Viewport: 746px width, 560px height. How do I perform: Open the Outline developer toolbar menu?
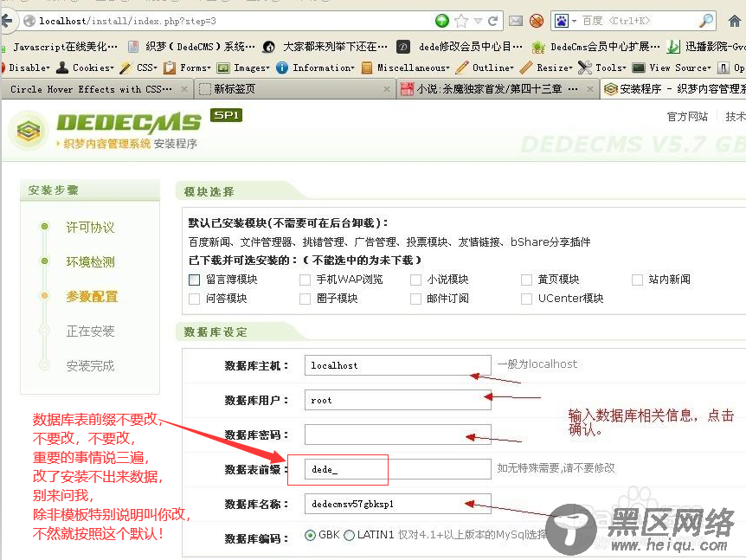[x=485, y=68]
